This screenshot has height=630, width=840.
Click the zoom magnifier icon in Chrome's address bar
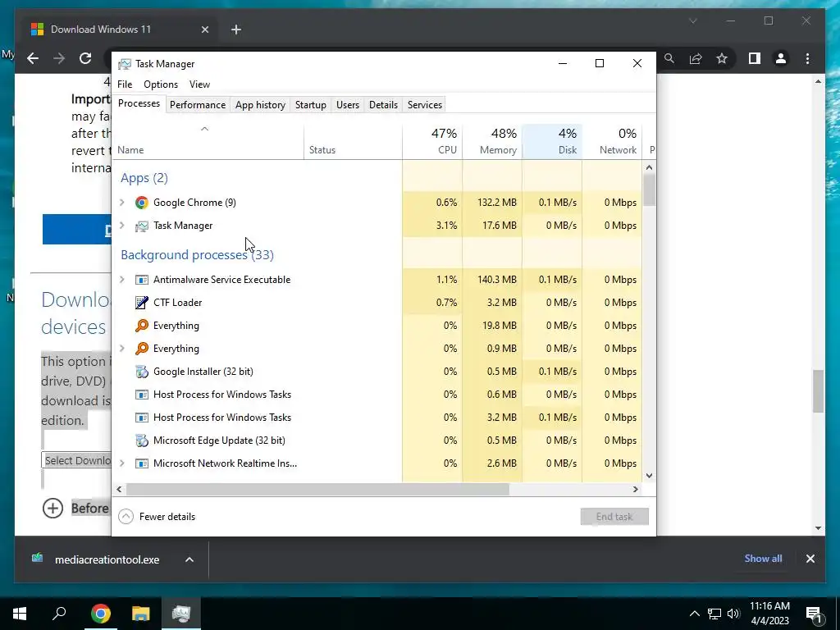[x=669, y=58]
